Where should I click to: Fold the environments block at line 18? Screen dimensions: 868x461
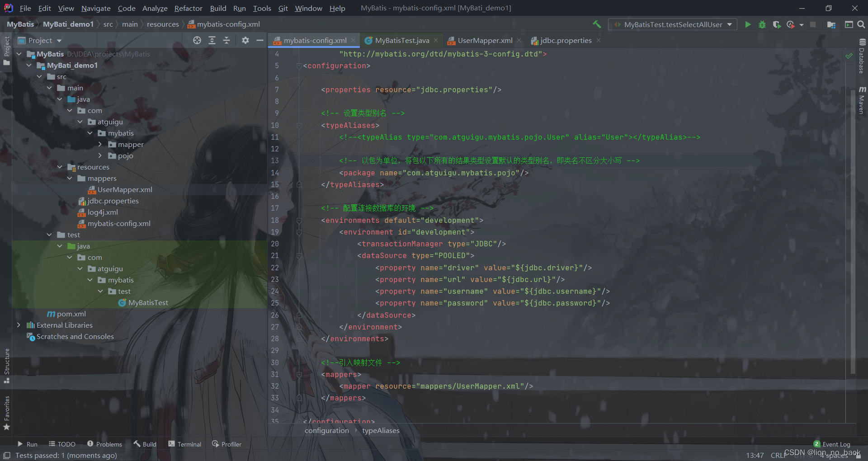(299, 221)
